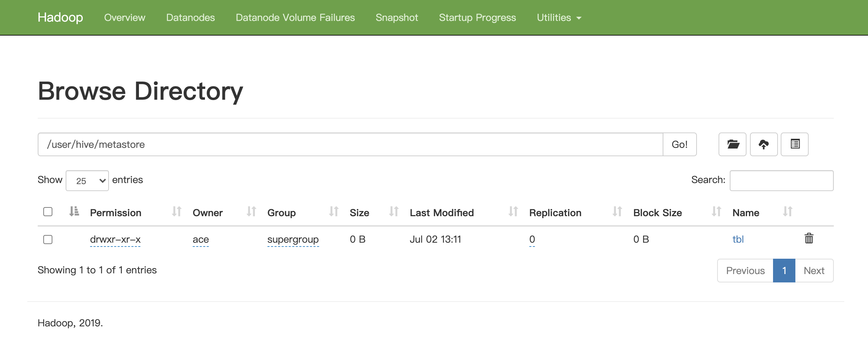The width and height of the screenshot is (868, 341).
Task: Sort by Permission column arrows icon
Action: 177,212
